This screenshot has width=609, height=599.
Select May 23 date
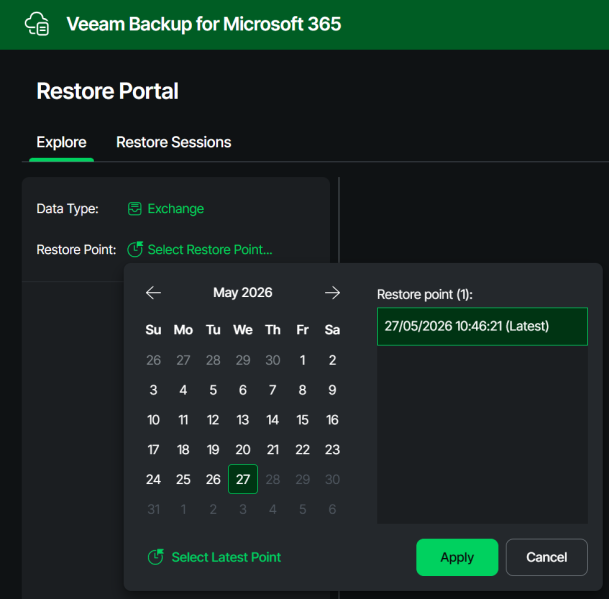[332, 449]
